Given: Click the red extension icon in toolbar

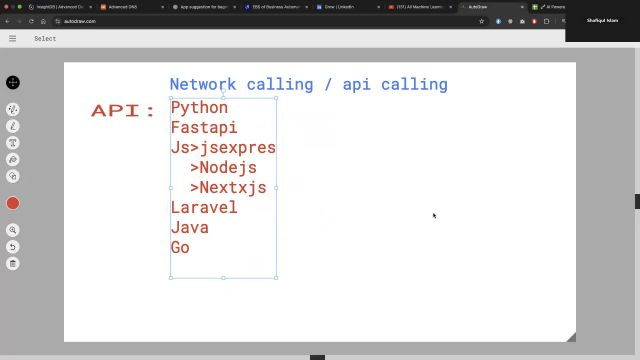Looking at the screenshot, I should [x=534, y=21].
